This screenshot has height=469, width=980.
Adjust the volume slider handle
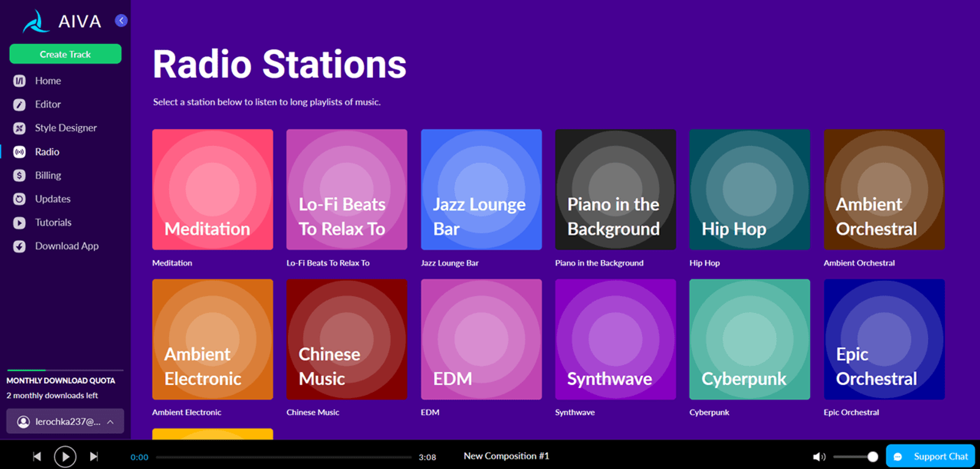(x=873, y=457)
